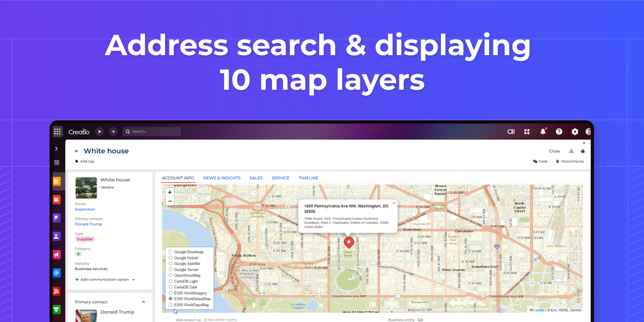Open the Donald Trump primary contact link
Image resolution: width=644 pixels, height=322 pixels.
click(89, 224)
